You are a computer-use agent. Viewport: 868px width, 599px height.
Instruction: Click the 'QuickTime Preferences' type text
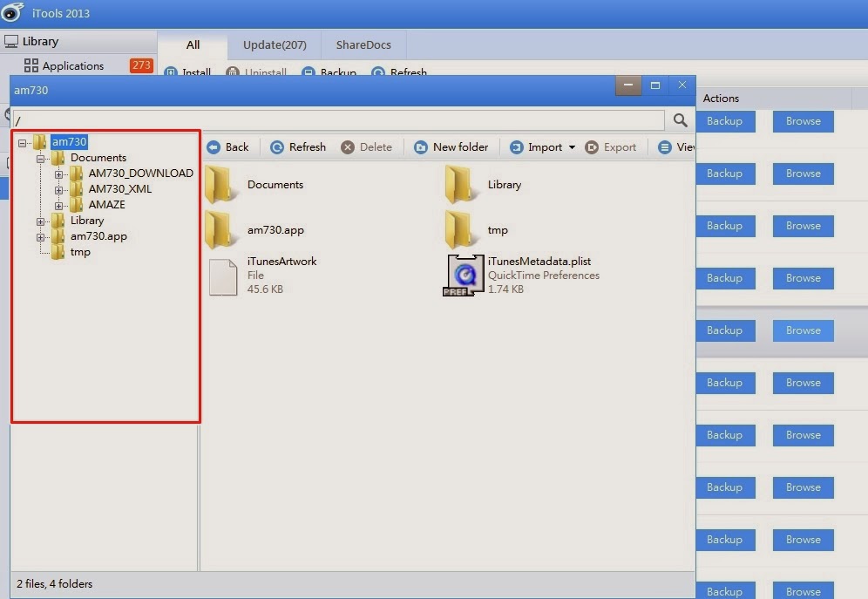click(x=544, y=276)
